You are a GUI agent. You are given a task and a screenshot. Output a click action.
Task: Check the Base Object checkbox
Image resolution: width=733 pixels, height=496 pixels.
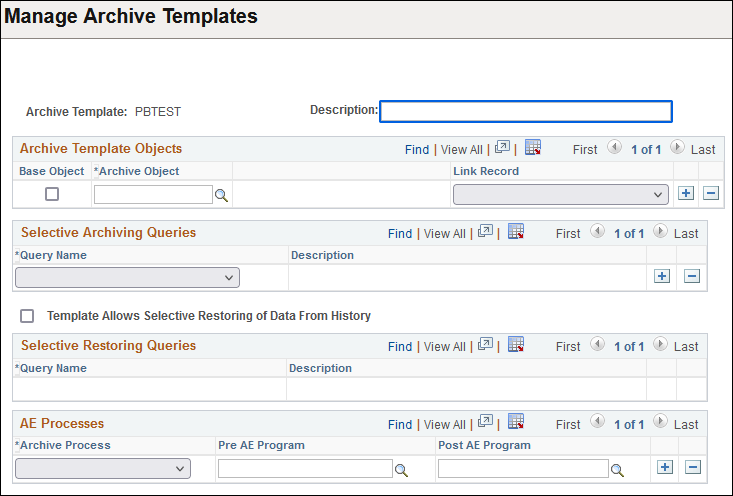pos(52,194)
